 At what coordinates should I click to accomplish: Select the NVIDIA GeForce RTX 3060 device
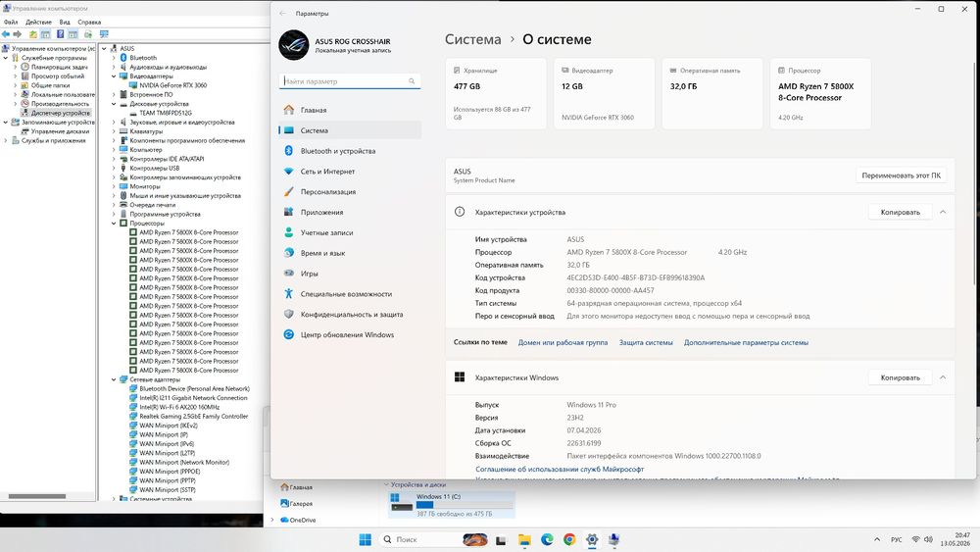(x=173, y=85)
